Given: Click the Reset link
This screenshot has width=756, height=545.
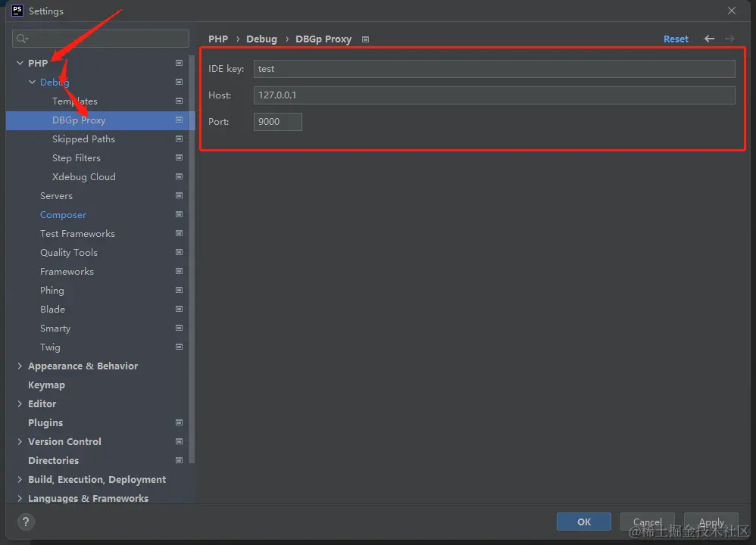Looking at the screenshot, I should pos(676,39).
